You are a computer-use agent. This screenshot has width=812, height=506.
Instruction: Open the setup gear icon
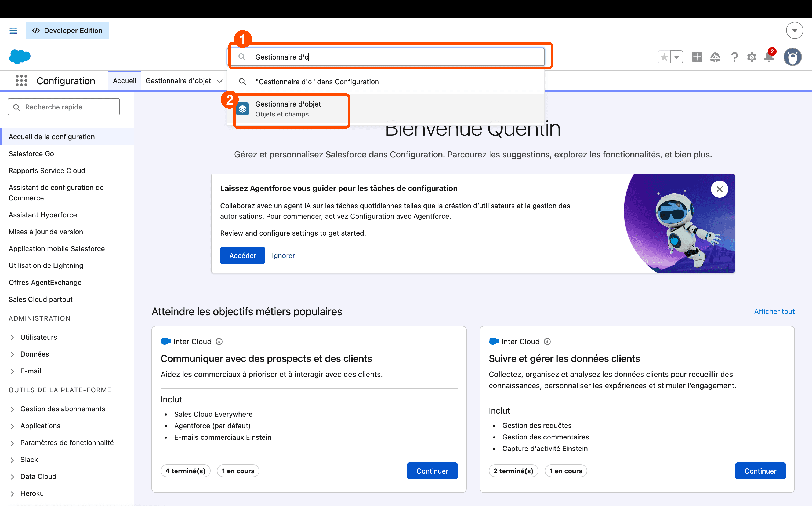[752, 57]
